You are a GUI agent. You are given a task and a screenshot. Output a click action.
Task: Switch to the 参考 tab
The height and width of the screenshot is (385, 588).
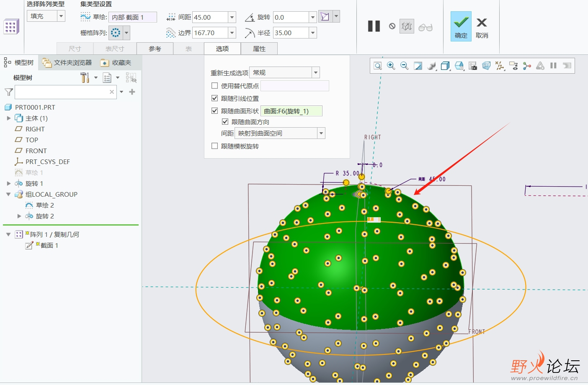tap(155, 49)
